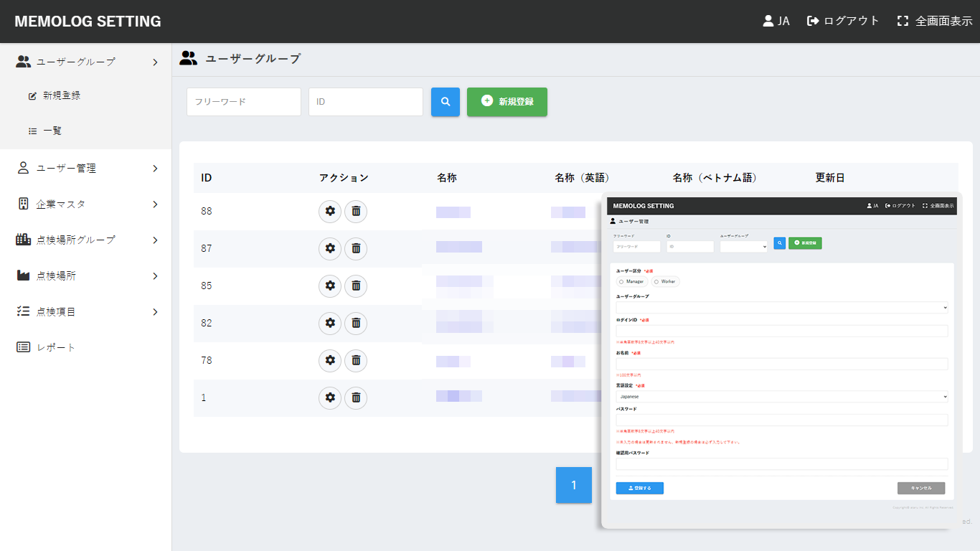Select the Worker radio button in preview

coord(656,282)
